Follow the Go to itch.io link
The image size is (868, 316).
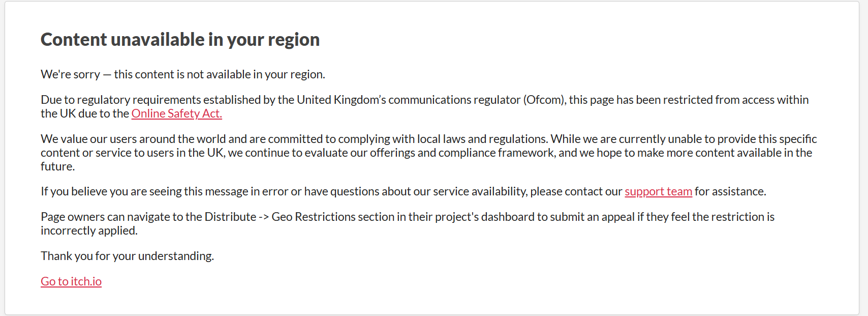tap(71, 281)
